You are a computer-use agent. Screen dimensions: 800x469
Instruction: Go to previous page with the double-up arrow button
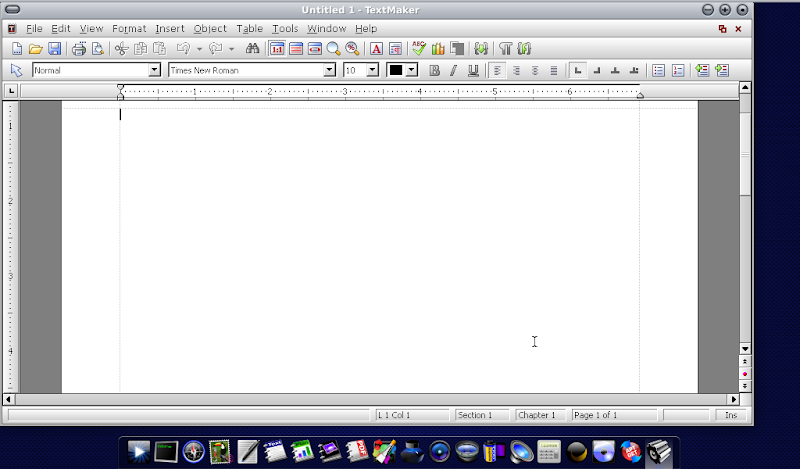[745, 361]
